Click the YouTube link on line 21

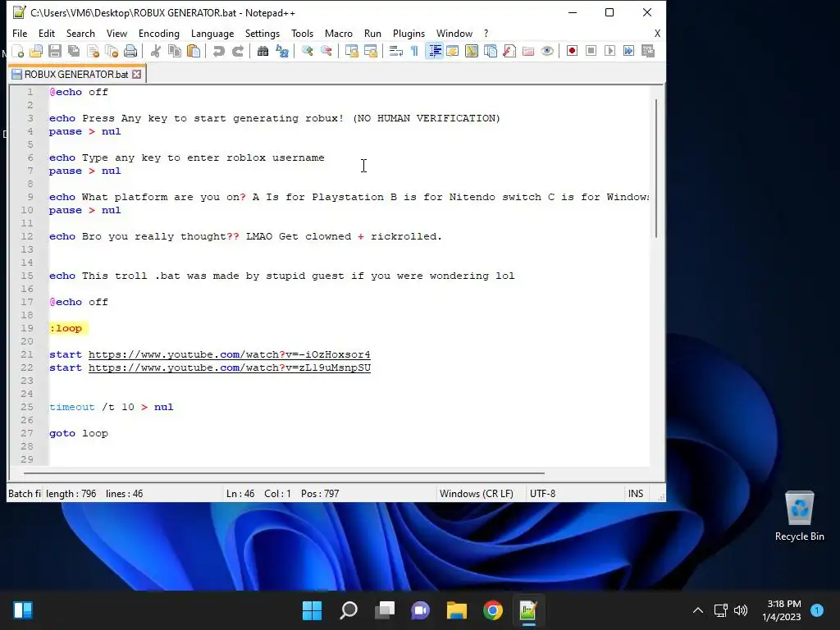pyautogui.click(x=230, y=354)
